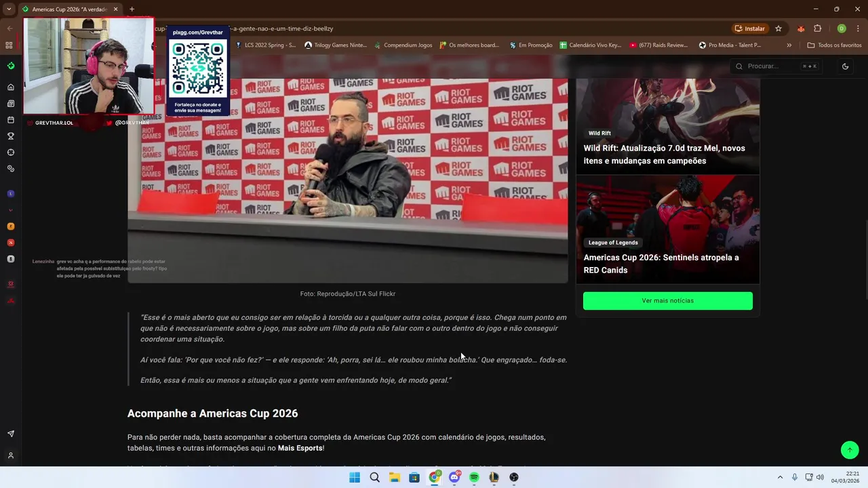Click the Procurar search field

click(776, 66)
